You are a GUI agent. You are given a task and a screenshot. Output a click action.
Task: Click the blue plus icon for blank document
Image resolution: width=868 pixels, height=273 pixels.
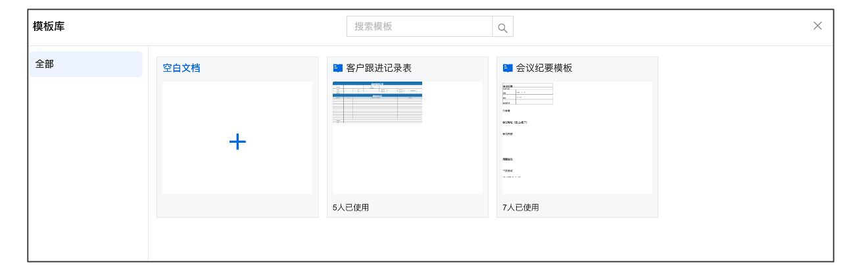pyautogui.click(x=237, y=141)
